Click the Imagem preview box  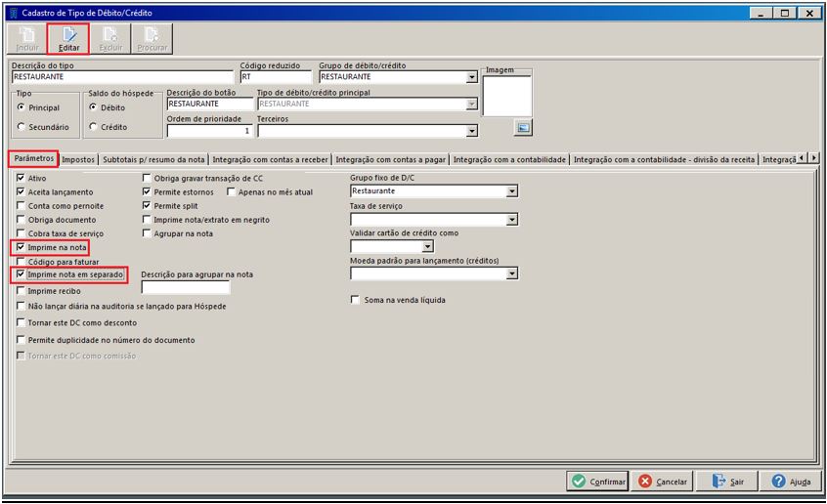tap(506, 96)
